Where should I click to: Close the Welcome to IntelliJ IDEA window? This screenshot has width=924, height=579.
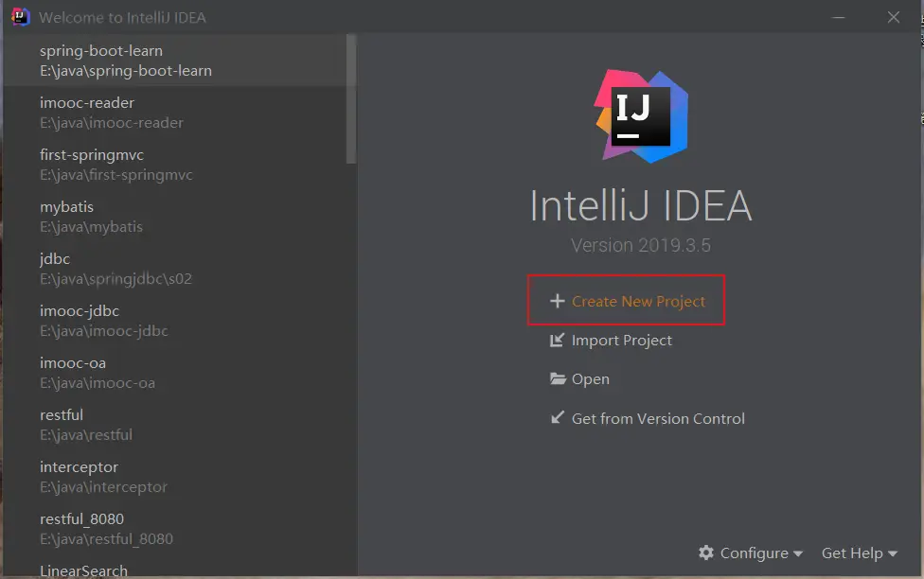click(894, 17)
